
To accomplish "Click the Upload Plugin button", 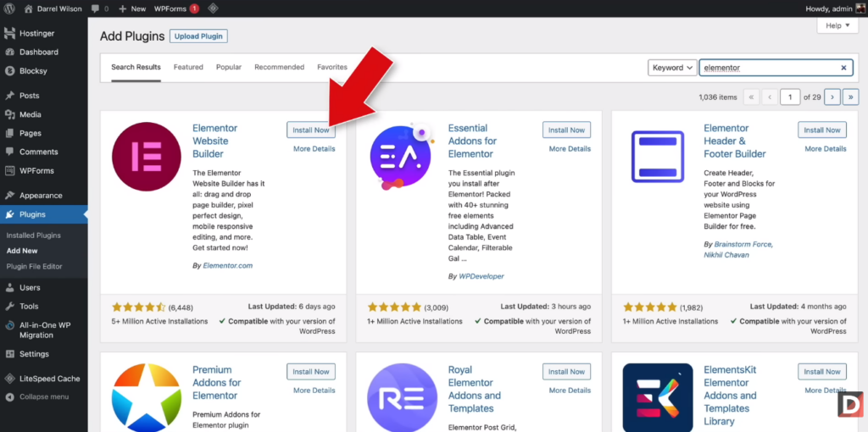I will pos(198,36).
